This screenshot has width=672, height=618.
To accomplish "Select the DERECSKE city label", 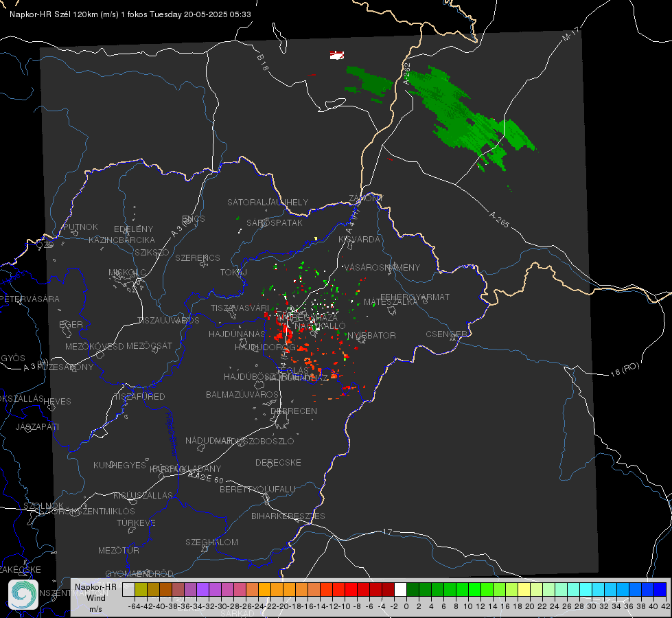I will (x=278, y=463).
